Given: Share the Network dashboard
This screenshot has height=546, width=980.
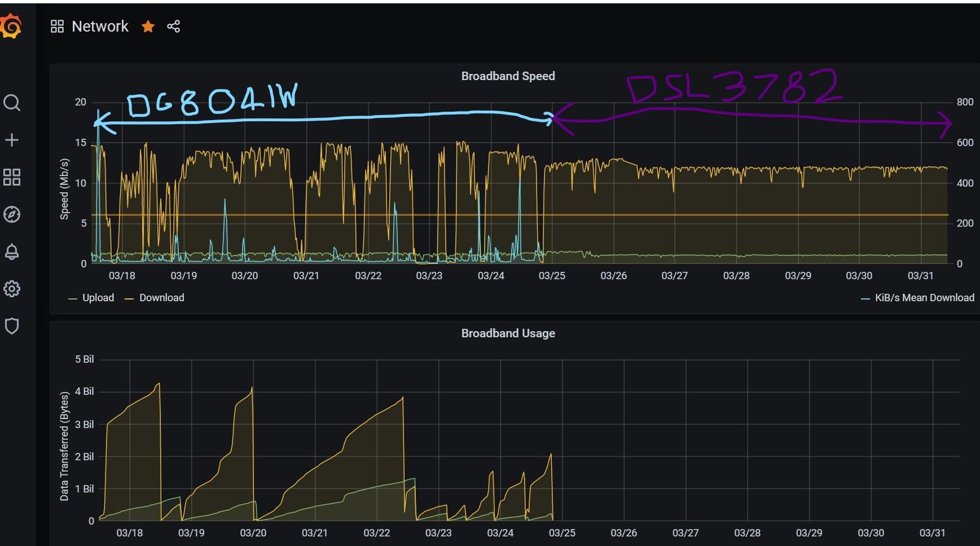Looking at the screenshot, I should (173, 27).
